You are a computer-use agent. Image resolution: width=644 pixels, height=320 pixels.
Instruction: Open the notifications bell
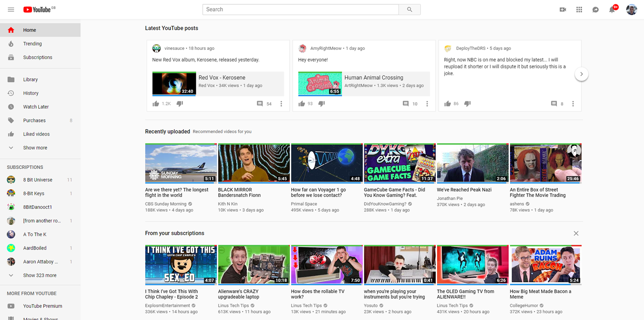[x=612, y=9]
